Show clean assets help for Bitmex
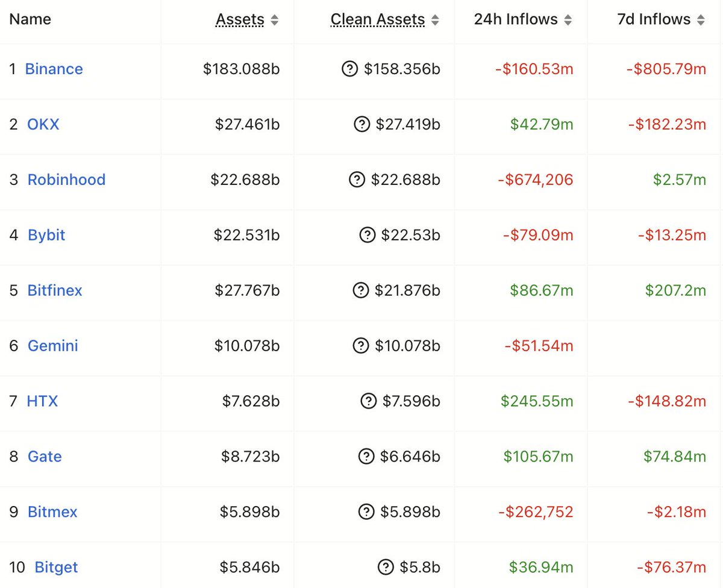The image size is (723, 588). pyautogui.click(x=366, y=513)
